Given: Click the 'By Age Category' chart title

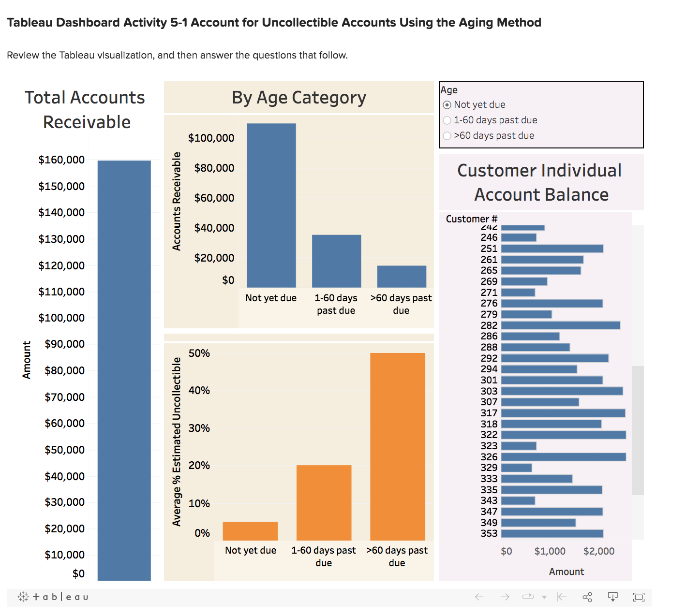Looking at the screenshot, I should 299,97.
